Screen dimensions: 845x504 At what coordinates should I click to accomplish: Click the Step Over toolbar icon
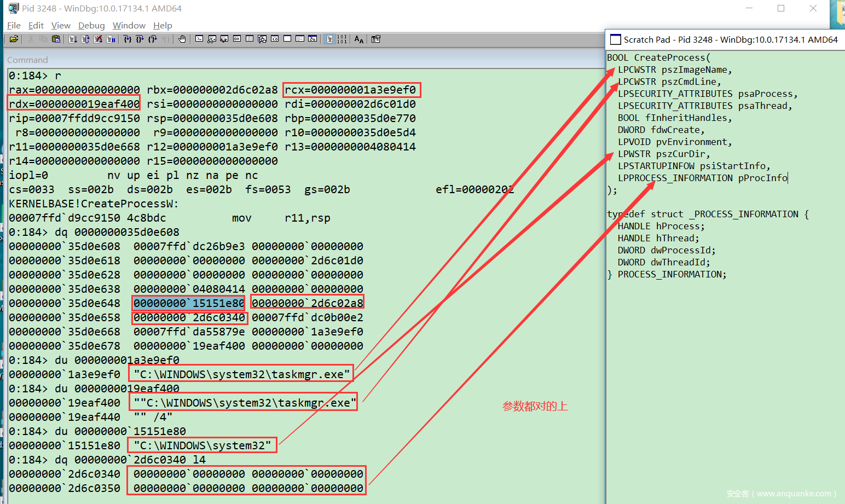pyautogui.click(x=140, y=39)
